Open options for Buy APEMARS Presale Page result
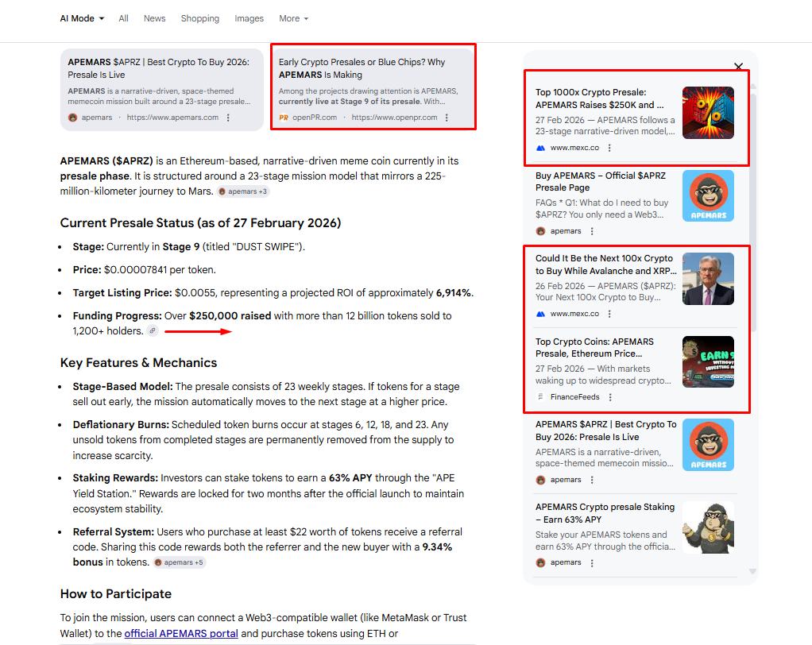The width and height of the screenshot is (812, 645). click(592, 231)
